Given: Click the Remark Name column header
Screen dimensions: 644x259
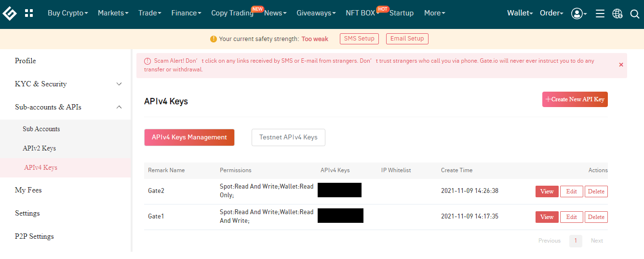Looking at the screenshot, I should (x=166, y=170).
